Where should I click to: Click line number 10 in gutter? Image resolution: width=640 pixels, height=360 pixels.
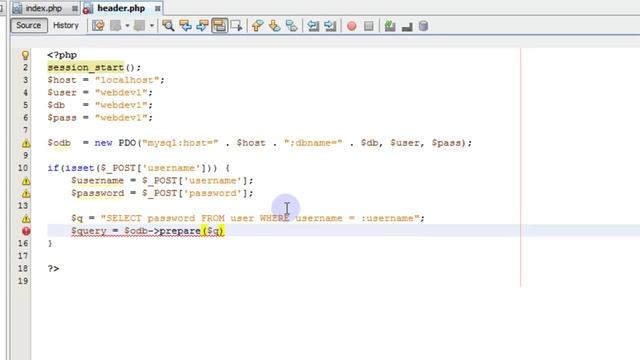(23, 168)
